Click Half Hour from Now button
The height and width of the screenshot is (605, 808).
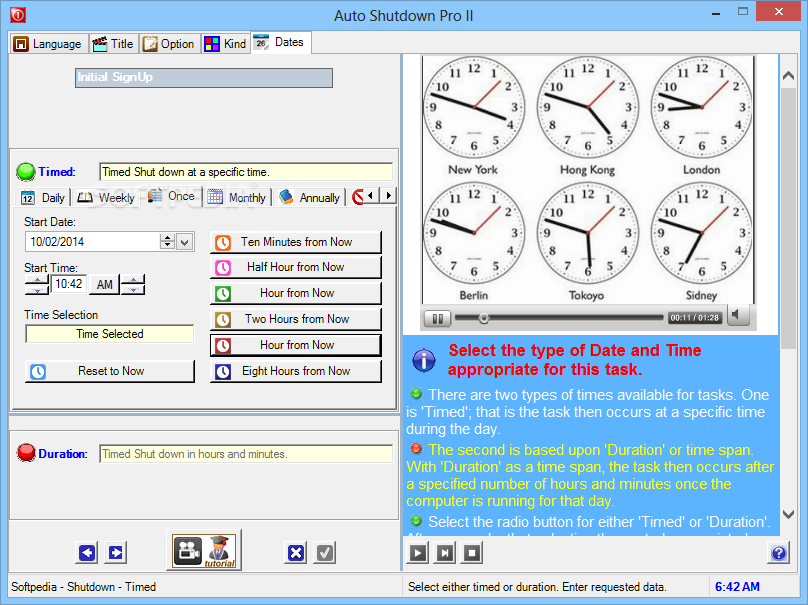pyautogui.click(x=296, y=267)
